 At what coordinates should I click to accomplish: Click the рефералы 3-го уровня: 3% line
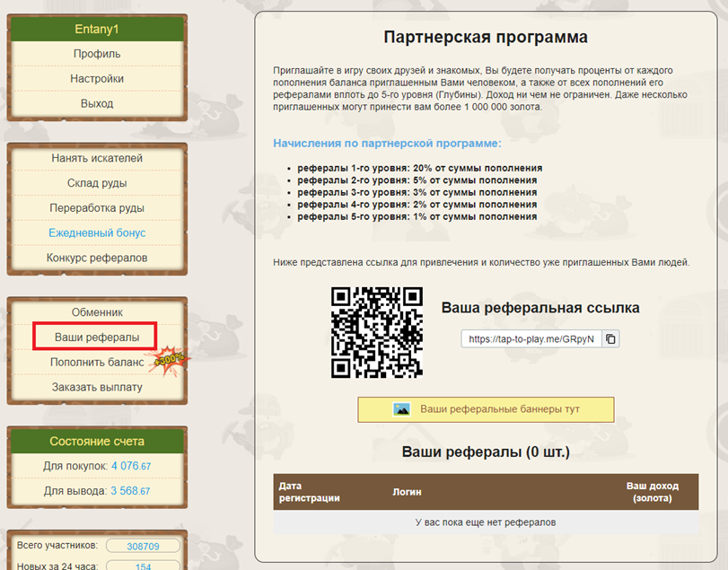pyautogui.click(x=417, y=192)
